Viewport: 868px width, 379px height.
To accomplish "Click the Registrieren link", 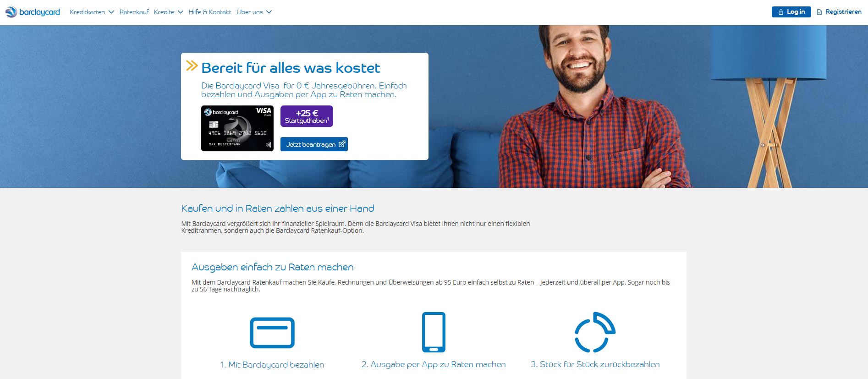I will (x=839, y=12).
